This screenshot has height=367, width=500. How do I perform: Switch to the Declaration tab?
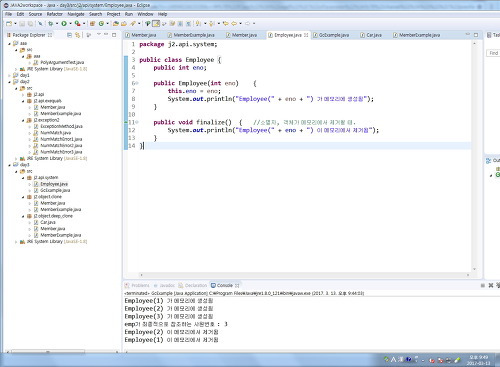[x=193, y=286]
